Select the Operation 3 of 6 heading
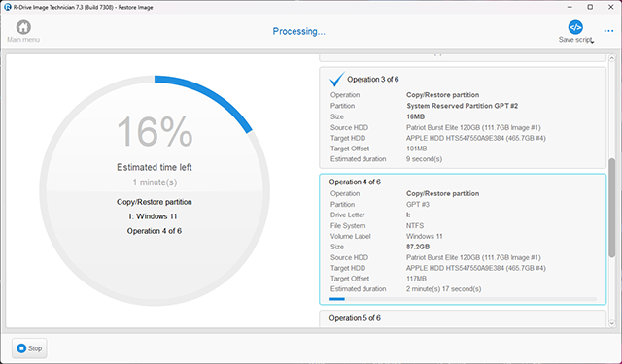The width and height of the screenshot is (622, 364). point(373,80)
